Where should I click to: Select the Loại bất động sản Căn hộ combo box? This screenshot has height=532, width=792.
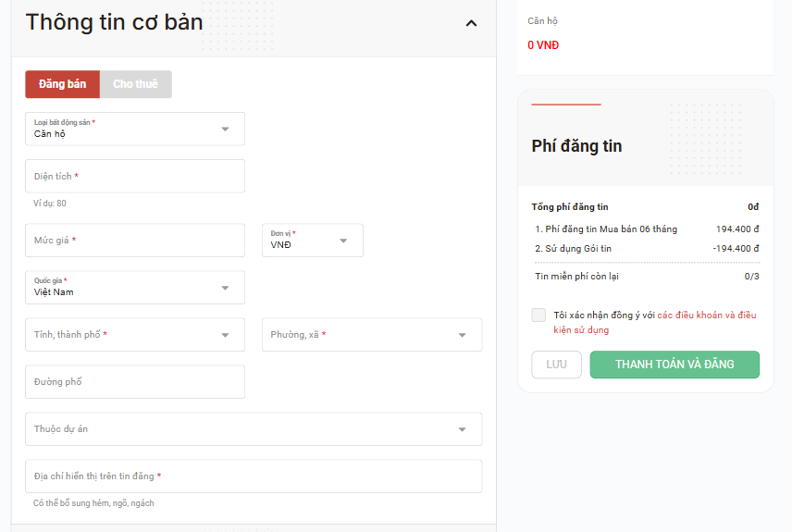pos(135,129)
